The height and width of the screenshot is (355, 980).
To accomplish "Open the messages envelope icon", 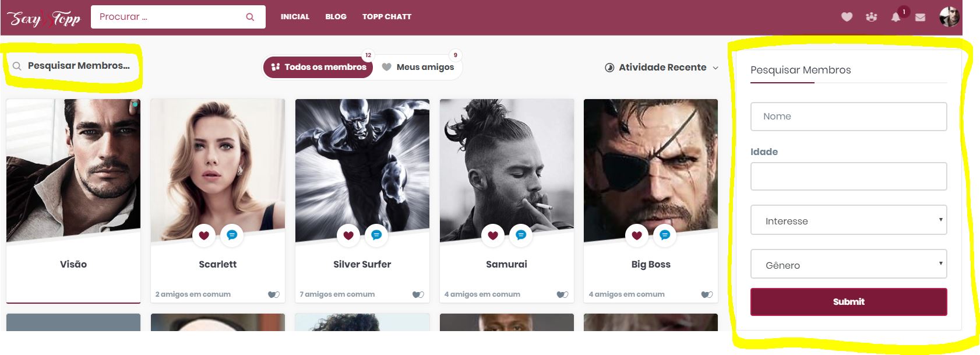I will [920, 17].
